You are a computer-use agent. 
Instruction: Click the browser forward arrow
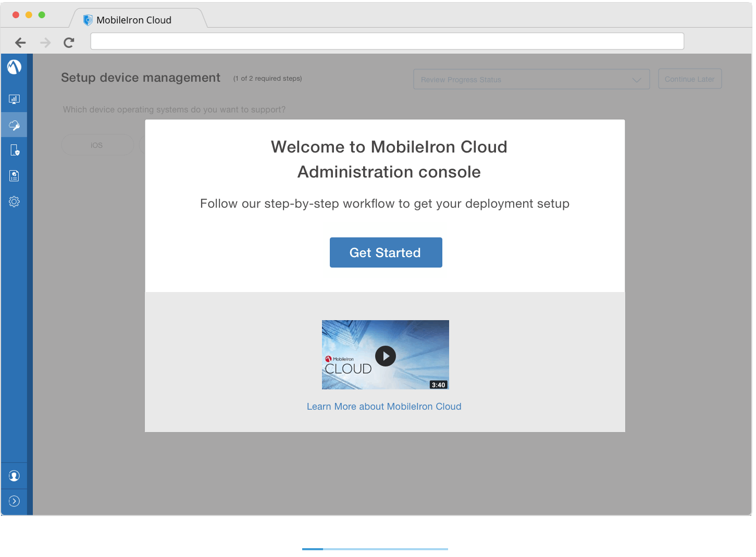[45, 43]
